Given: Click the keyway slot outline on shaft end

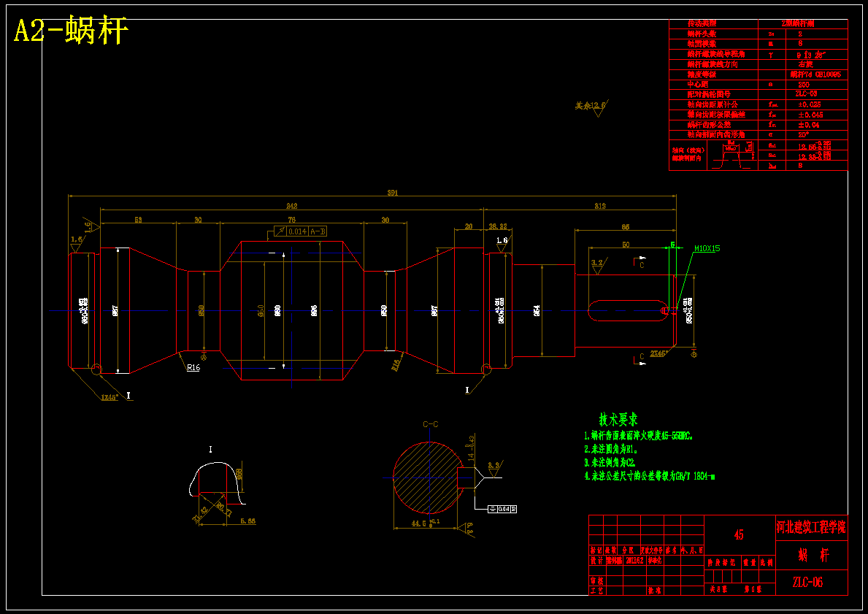Looking at the screenshot, I should click(629, 310).
